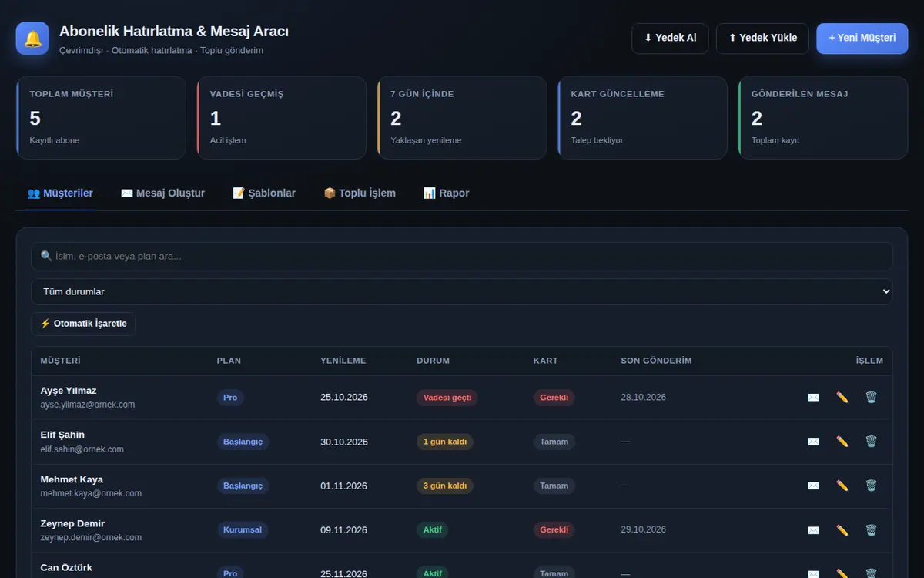Edit Ayşe Yılmaz with the pencil icon
The height and width of the screenshot is (578, 924).
(x=842, y=398)
